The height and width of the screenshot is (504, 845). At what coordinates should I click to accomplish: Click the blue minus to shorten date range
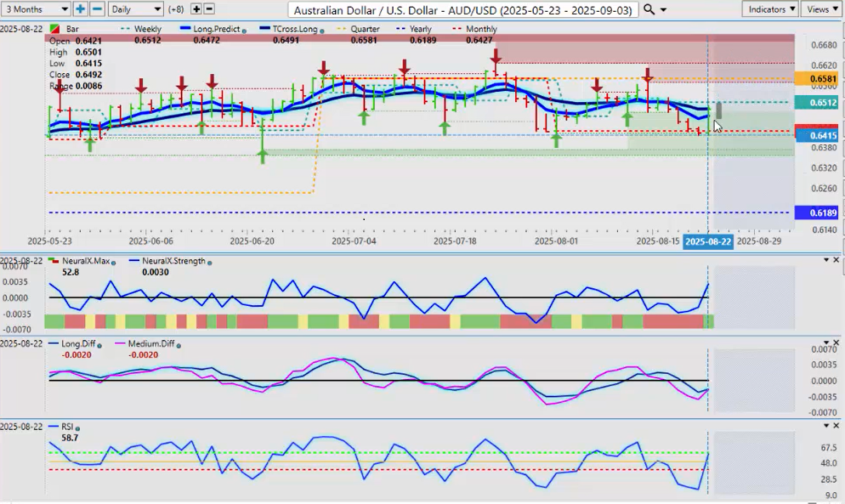97,9
